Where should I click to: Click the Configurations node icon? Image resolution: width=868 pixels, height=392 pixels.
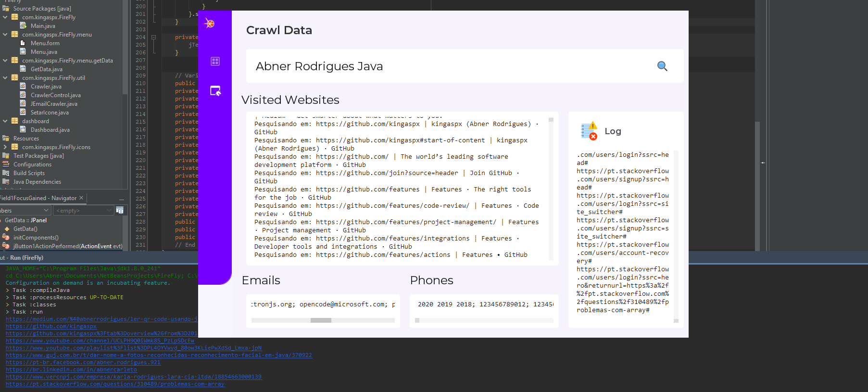[x=6, y=164]
